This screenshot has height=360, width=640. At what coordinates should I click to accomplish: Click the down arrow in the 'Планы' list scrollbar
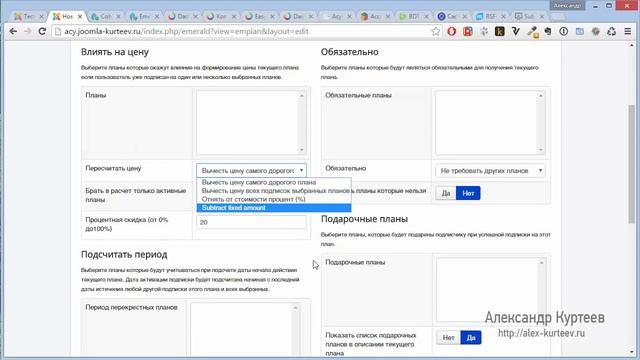(302, 150)
